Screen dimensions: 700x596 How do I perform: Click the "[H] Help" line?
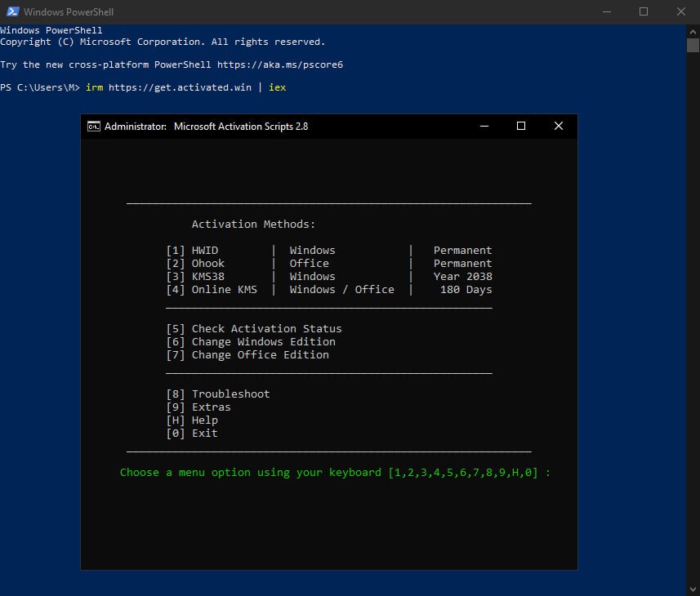(193, 420)
